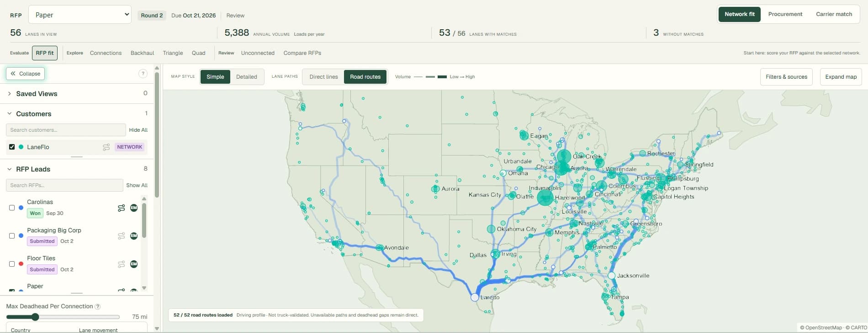
Task: Collapse the sidebar panel
Action: point(26,74)
